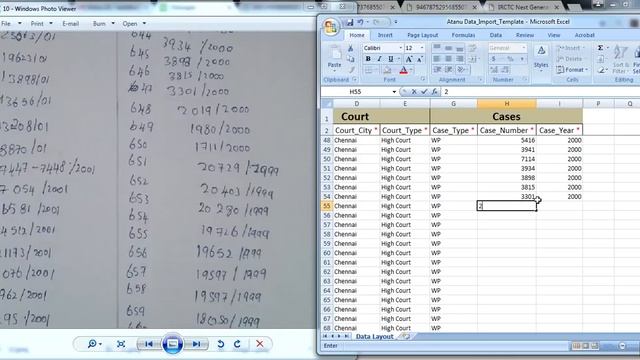Open the Font dialog launcher
This screenshot has width=640, height=360.
pyautogui.click(x=423, y=80)
